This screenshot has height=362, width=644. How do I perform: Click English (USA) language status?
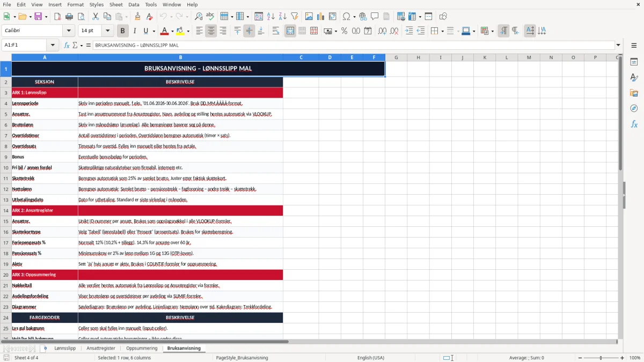[x=371, y=358]
